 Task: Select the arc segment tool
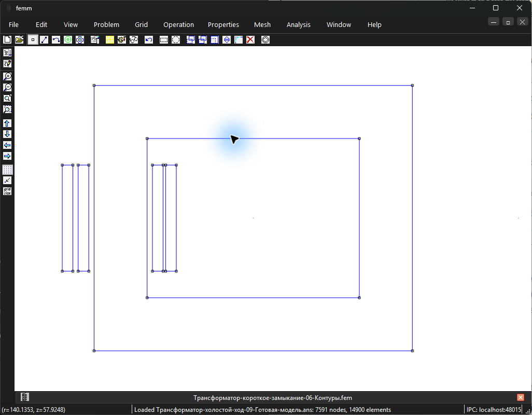(56, 40)
